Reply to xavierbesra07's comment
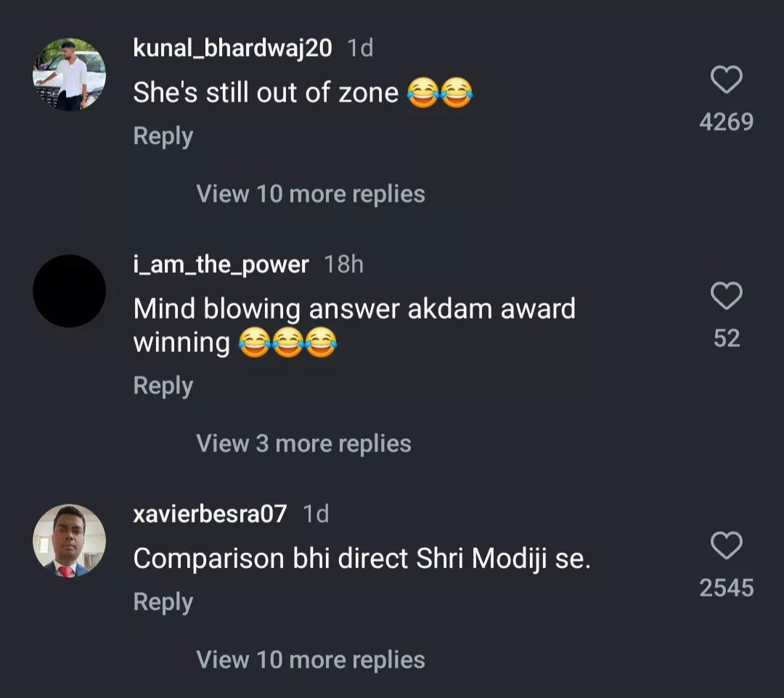The height and width of the screenshot is (698, 784). [x=163, y=602]
